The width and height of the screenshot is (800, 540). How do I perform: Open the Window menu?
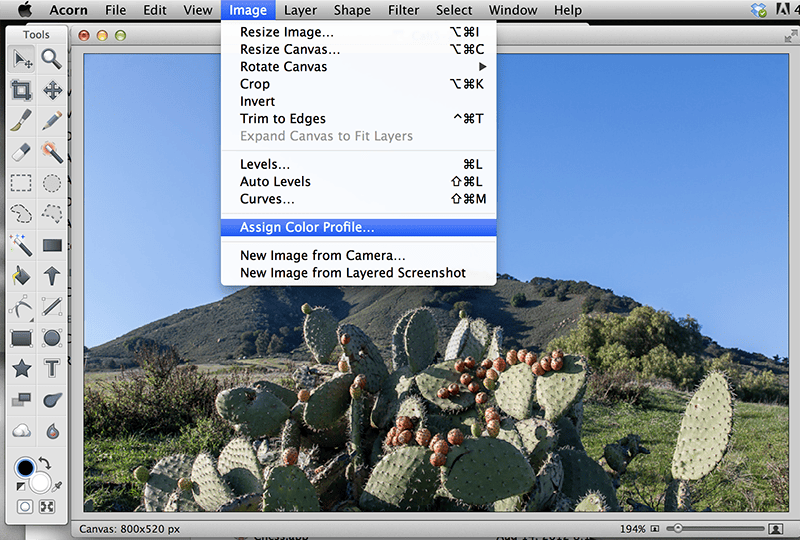click(x=513, y=10)
